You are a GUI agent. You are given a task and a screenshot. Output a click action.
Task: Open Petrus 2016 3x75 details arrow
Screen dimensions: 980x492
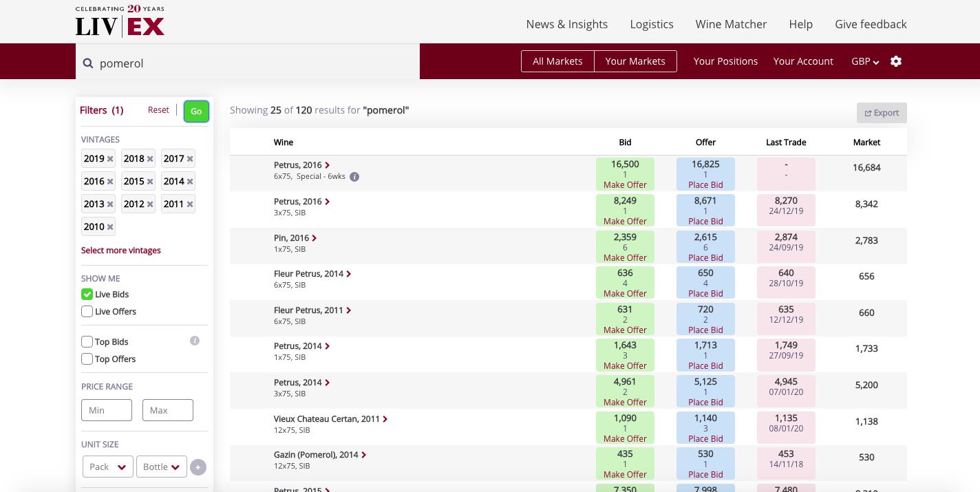point(328,202)
